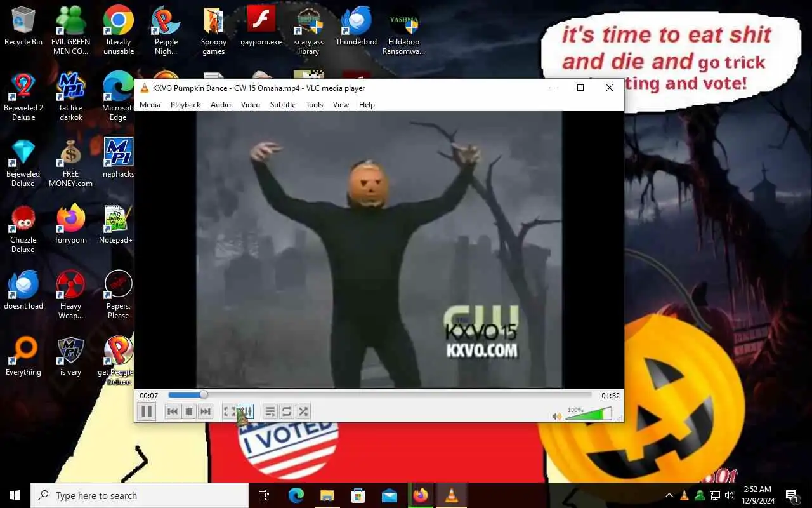812x508 pixels.
Task: Toggle VLC loop mode
Action: pos(287,412)
